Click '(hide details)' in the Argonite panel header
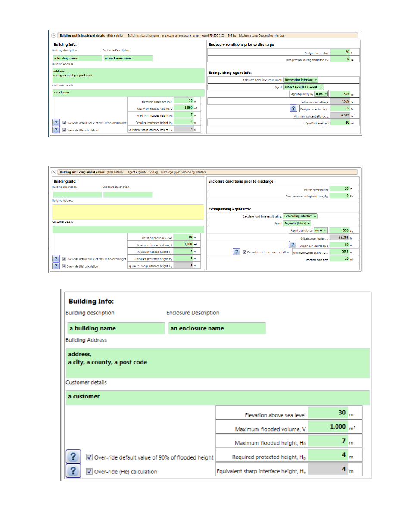411x532 pixels. click(x=115, y=172)
